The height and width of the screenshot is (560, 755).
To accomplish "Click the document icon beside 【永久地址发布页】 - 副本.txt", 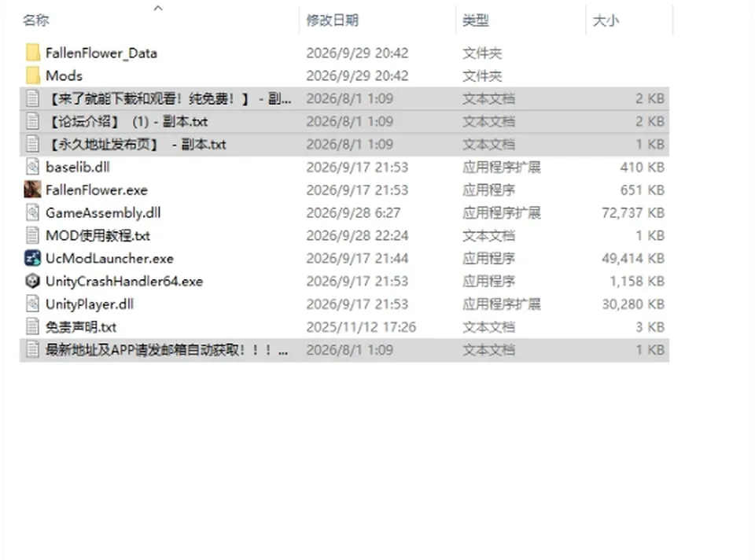I will tap(33, 144).
